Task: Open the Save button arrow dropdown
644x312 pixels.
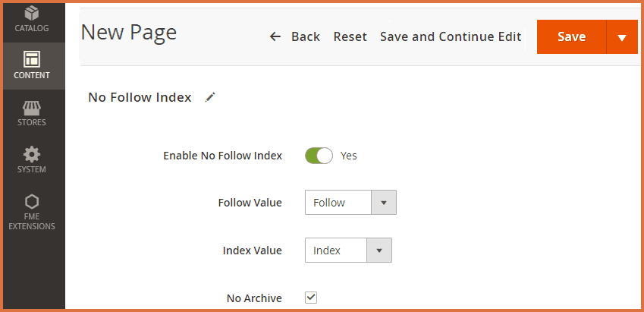Action: point(622,37)
